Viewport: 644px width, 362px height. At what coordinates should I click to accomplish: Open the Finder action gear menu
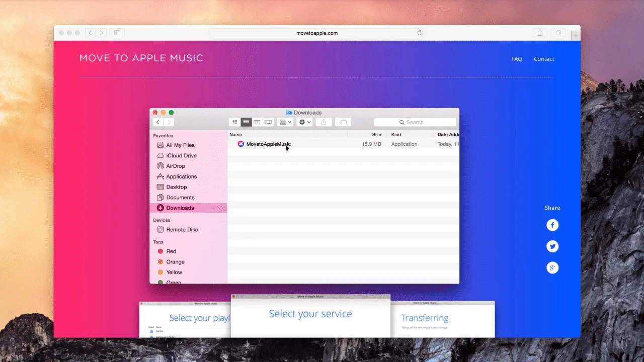305,122
